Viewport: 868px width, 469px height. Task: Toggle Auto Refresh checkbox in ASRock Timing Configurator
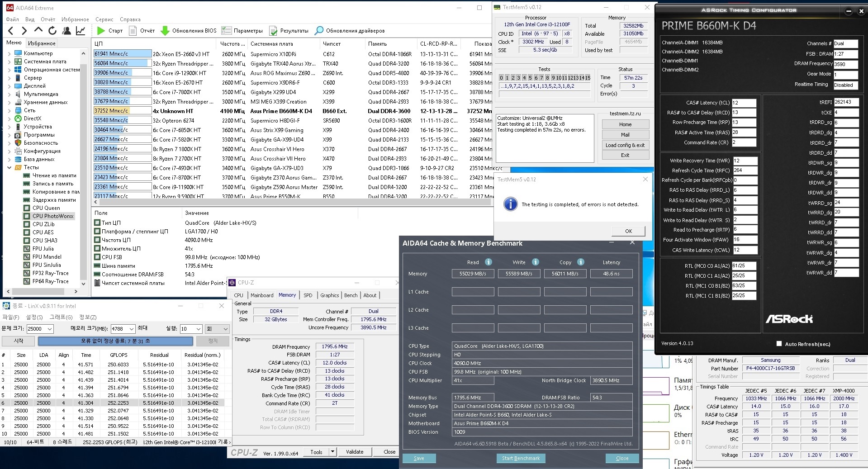click(x=779, y=344)
